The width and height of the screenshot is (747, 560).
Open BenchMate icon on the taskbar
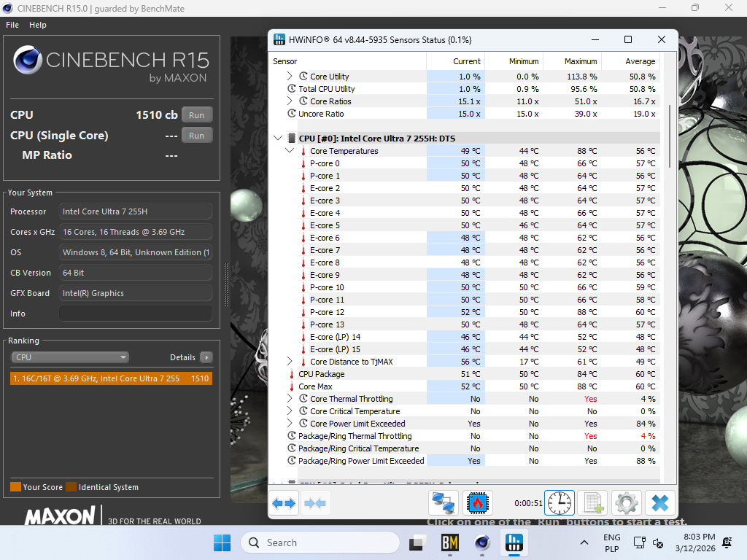449,542
